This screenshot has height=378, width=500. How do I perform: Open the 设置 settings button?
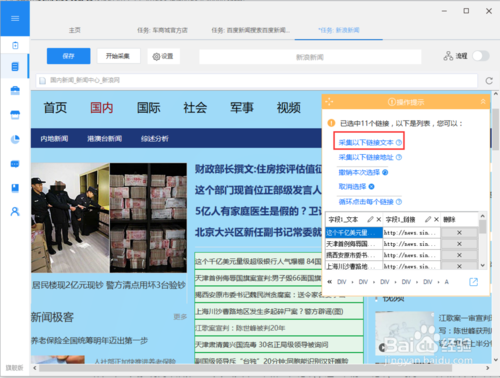tap(163, 56)
